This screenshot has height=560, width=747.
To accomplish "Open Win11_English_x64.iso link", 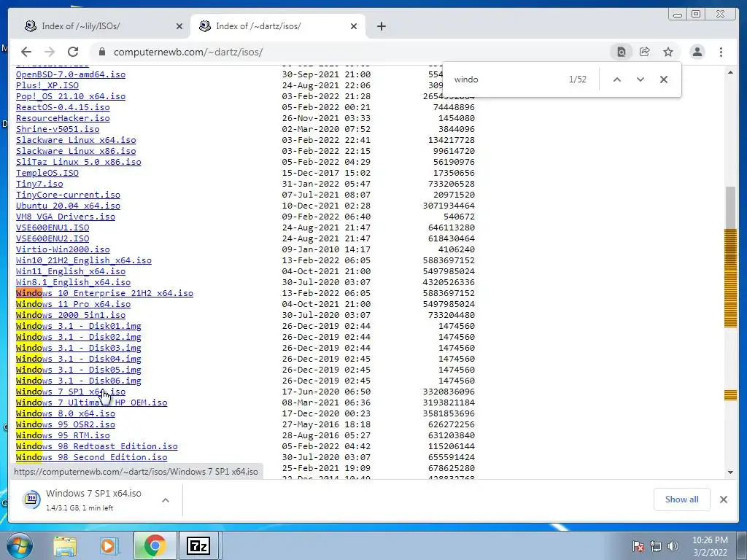I will pyautogui.click(x=71, y=272).
